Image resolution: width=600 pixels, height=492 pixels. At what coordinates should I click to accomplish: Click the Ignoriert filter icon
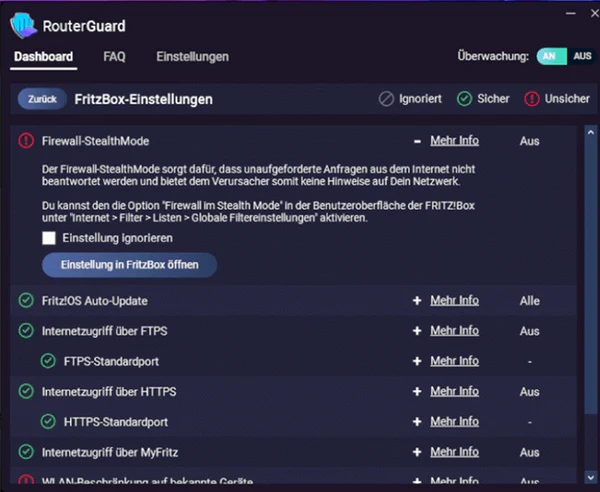coord(387,99)
